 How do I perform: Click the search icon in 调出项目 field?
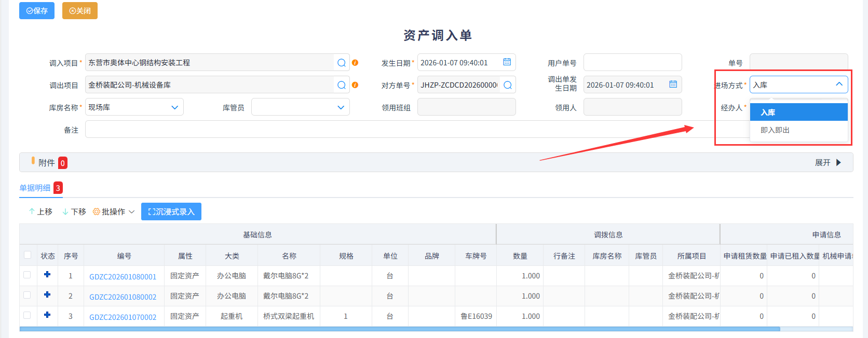click(342, 85)
